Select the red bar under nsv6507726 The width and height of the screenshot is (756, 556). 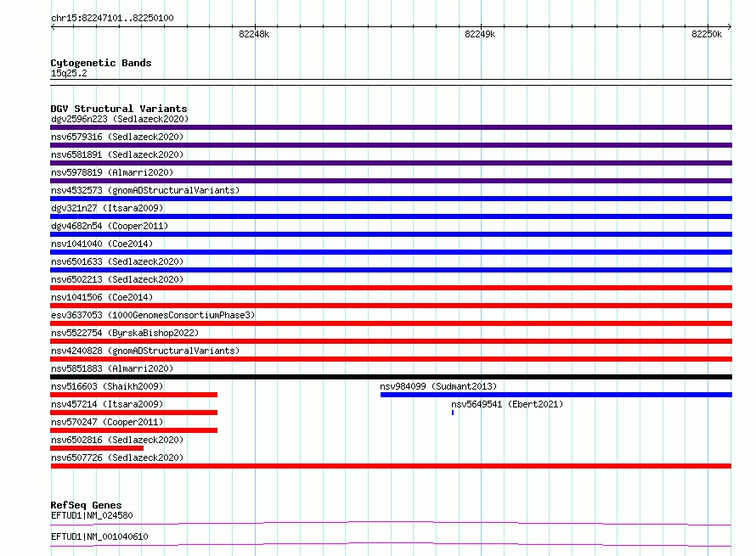click(x=391, y=466)
